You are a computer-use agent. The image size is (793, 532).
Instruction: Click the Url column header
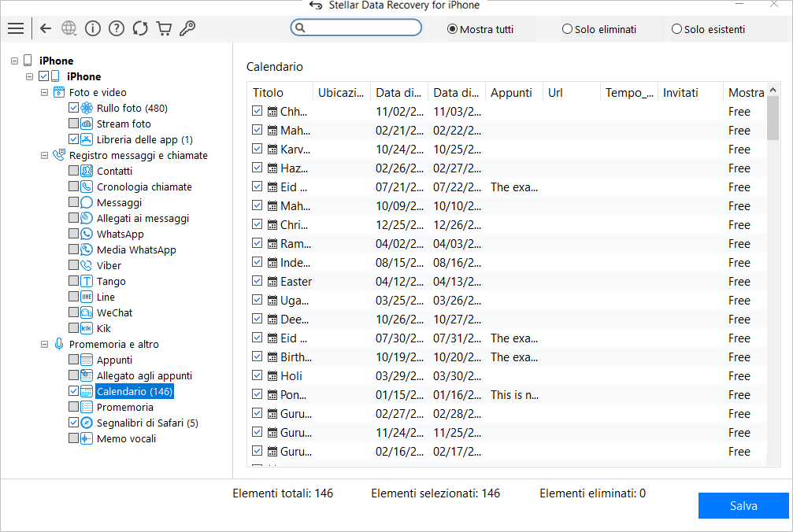click(572, 92)
